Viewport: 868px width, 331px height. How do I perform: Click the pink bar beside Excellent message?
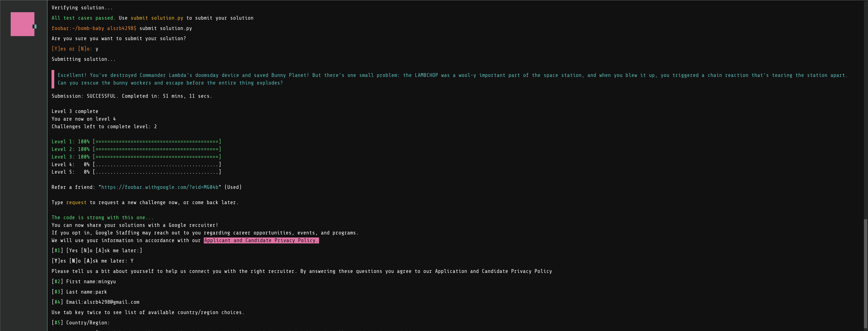coord(53,79)
